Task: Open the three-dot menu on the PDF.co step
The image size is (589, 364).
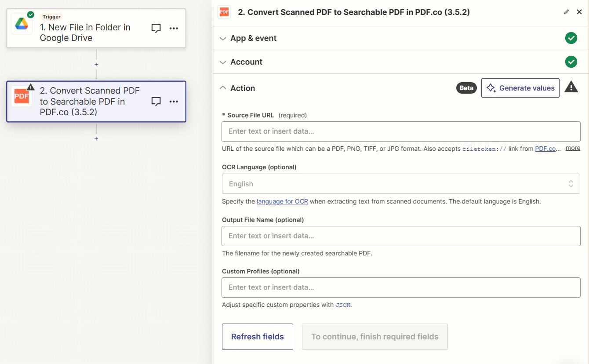Action: 174,102
